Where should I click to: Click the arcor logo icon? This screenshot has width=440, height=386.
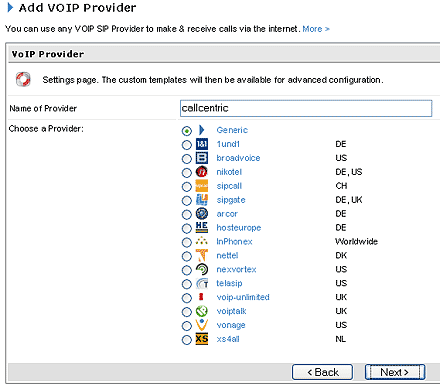pos(202,214)
